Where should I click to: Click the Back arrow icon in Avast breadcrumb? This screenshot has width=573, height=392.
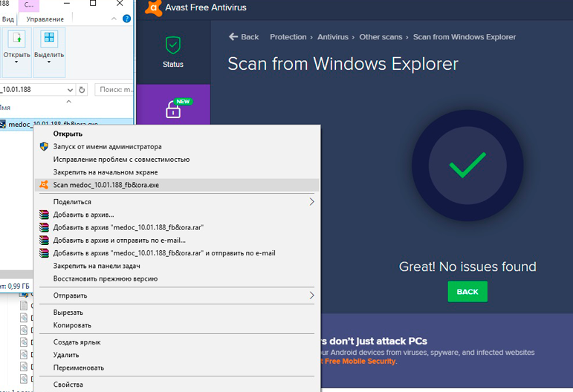pos(233,36)
